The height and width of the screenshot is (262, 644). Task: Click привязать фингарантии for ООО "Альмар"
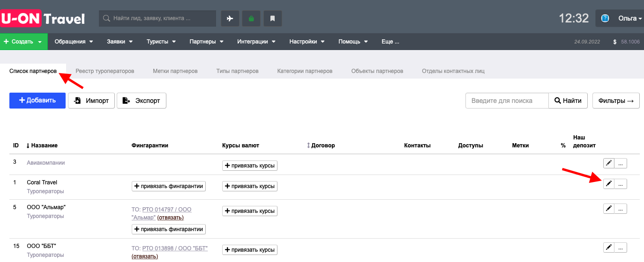(x=169, y=229)
